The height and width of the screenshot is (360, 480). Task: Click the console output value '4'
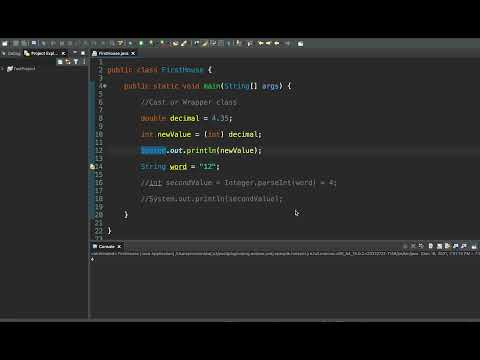pyautogui.click(x=92, y=259)
